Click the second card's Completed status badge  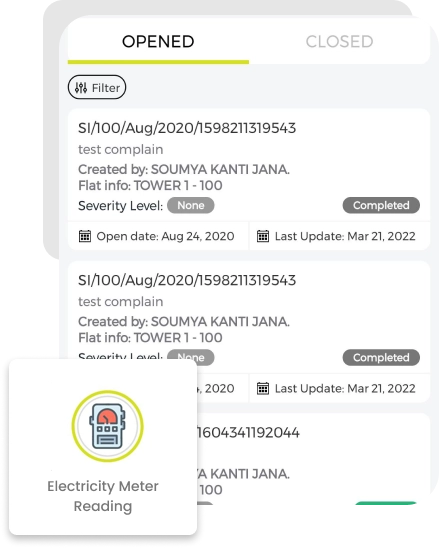coord(381,358)
